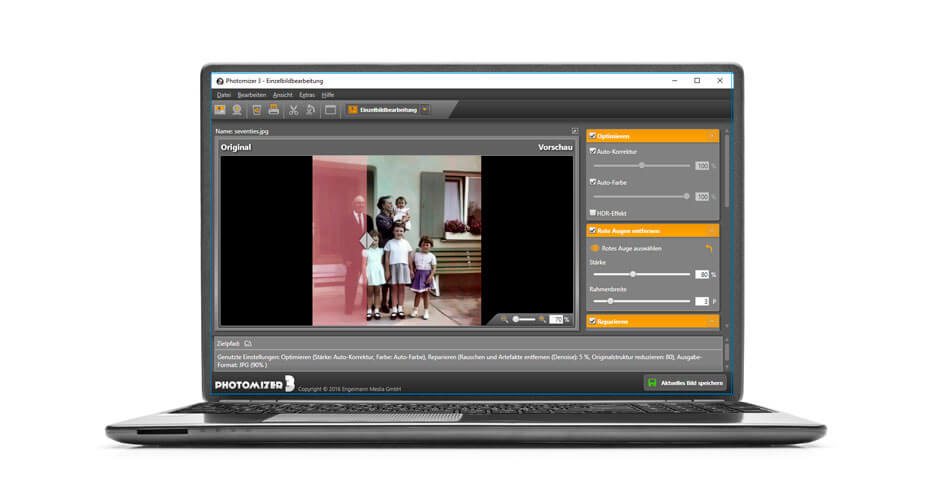Click the Stärke slider handle
The image size is (942, 500).
pyautogui.click(x=632, y=273)
